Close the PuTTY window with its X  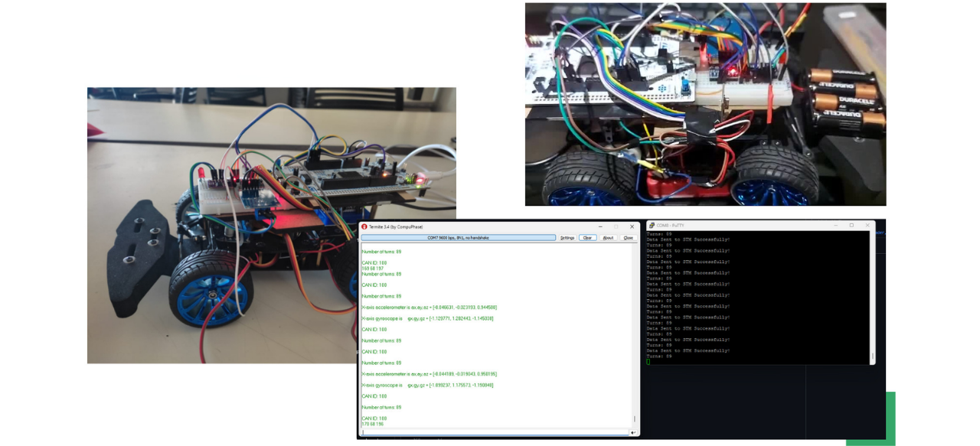pos(867,225)
